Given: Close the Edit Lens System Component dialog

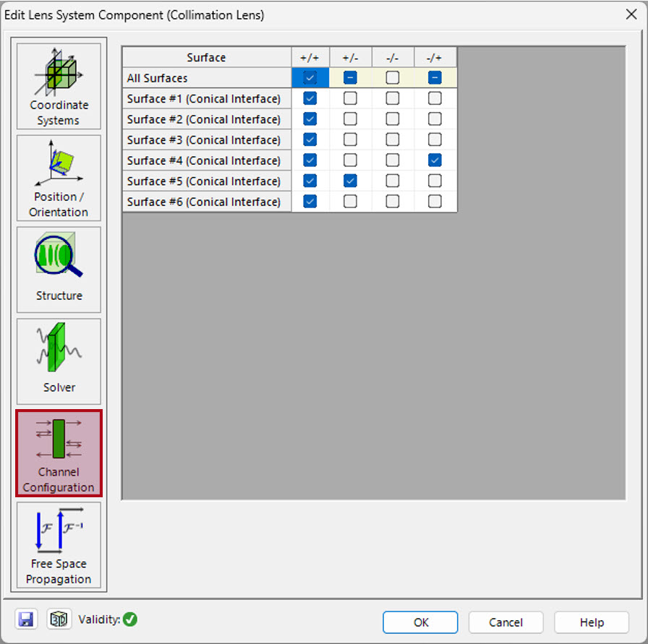Looking at the screenshot, I should (x=631, y=14).
